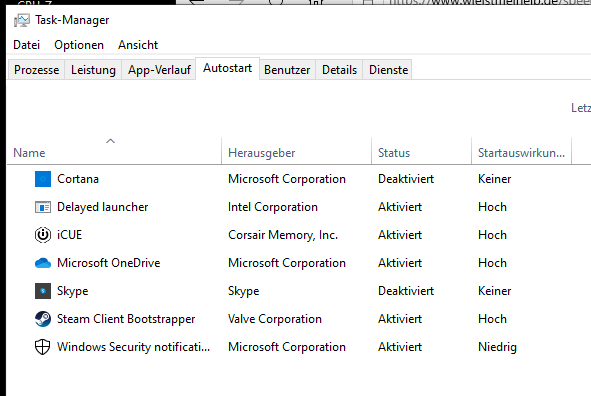Select the Microsoft OneDrive entry name
Screen dimensions: 591x396
[x=109, y=263]
